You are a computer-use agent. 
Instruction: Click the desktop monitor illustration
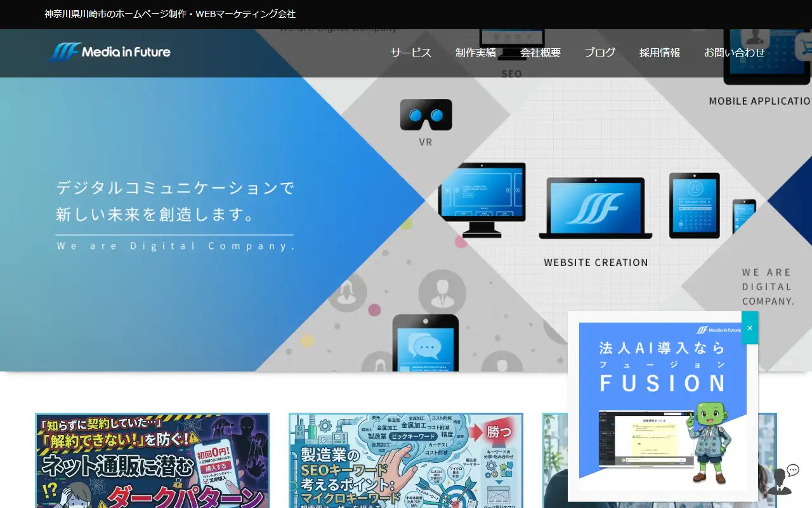coord(483,199)
